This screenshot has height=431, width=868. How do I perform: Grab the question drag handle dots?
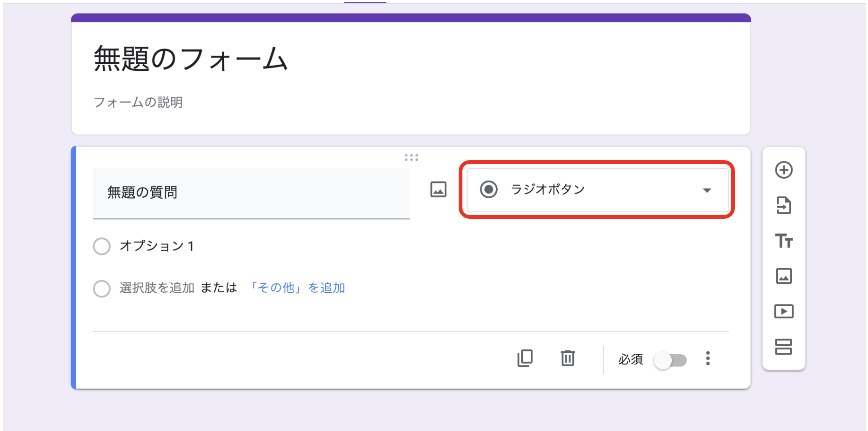click(x=412, y=157)
